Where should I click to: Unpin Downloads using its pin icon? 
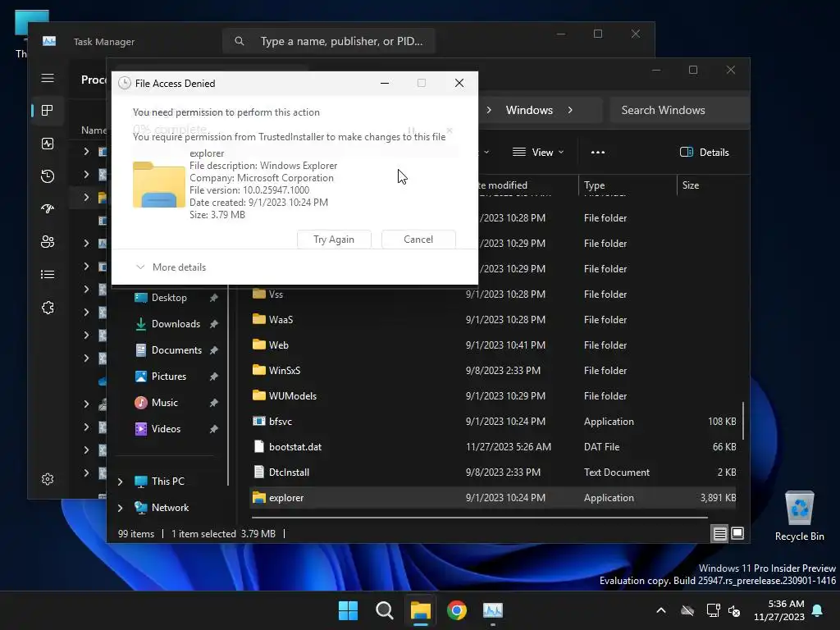214,324
